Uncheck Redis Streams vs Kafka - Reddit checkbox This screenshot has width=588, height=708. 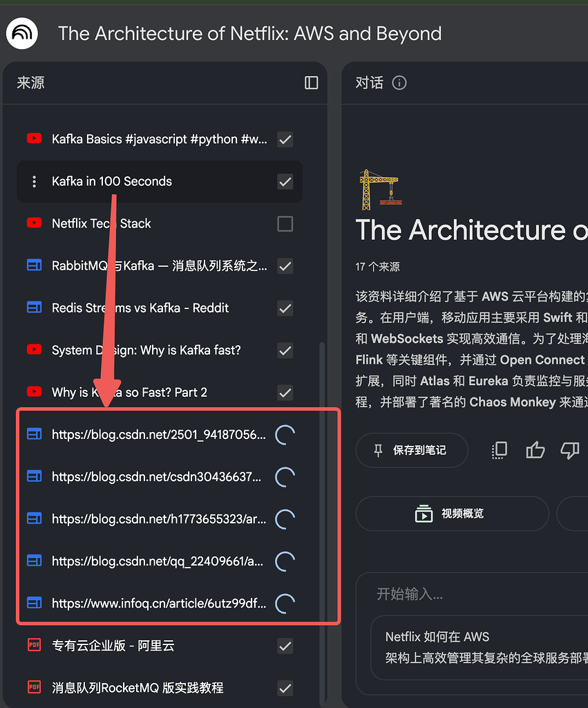[285, 308]
